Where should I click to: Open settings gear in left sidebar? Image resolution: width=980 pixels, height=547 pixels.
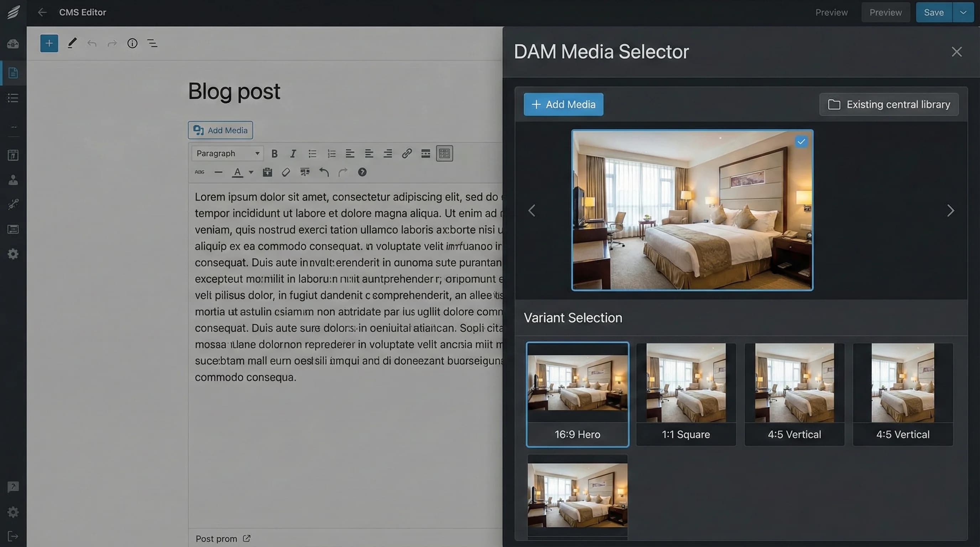[13, 254]
